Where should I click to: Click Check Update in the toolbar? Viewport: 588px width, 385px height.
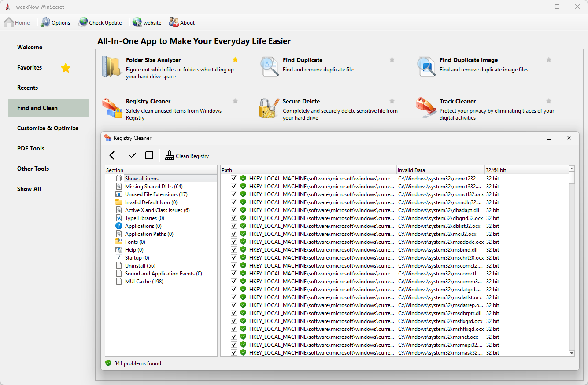click(100, 22)
